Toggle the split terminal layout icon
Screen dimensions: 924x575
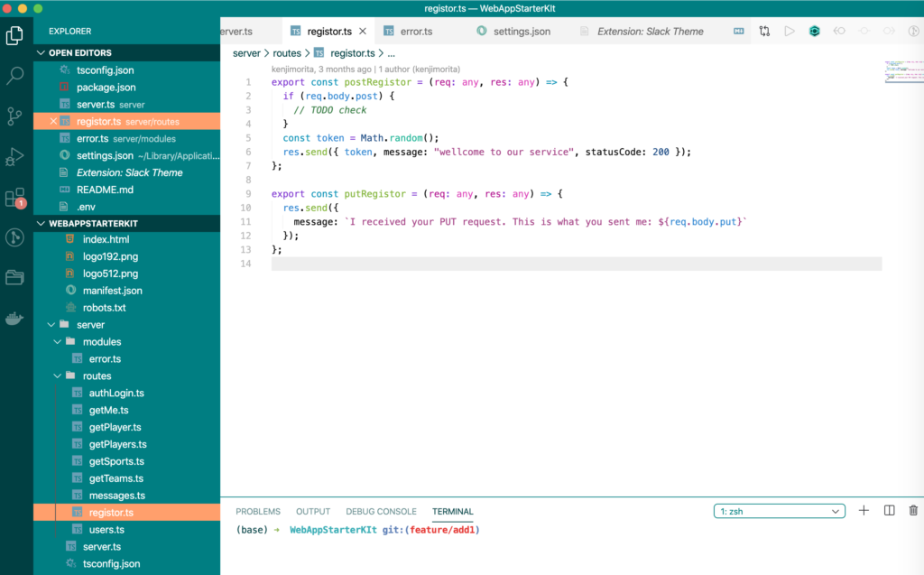pos(888,510)
